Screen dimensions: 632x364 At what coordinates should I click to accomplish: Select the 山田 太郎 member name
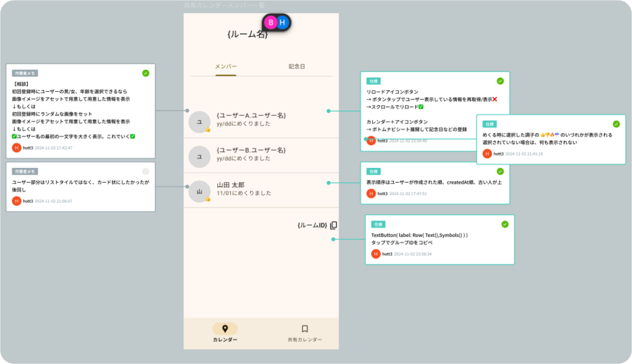(x=231, y=184)
